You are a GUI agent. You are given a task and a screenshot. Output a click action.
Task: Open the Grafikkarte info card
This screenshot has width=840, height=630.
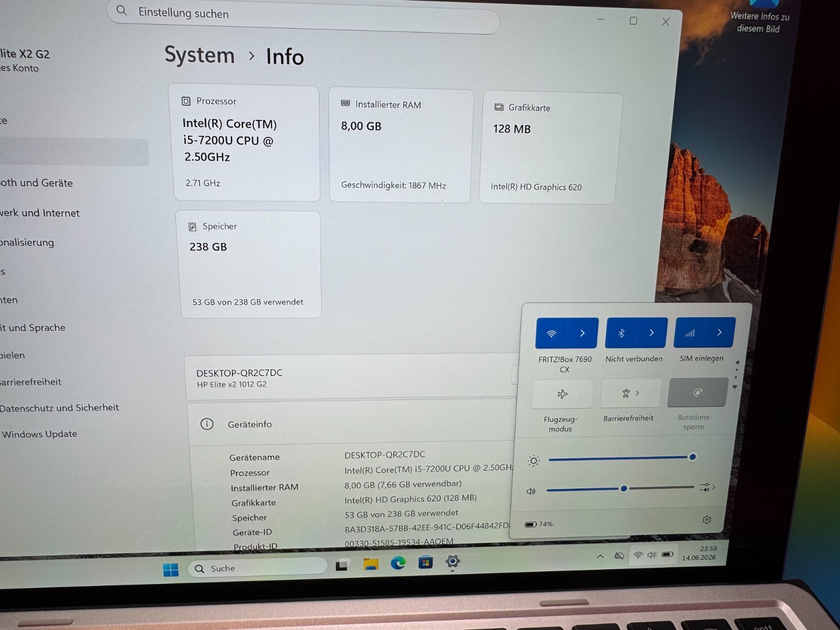550,149
